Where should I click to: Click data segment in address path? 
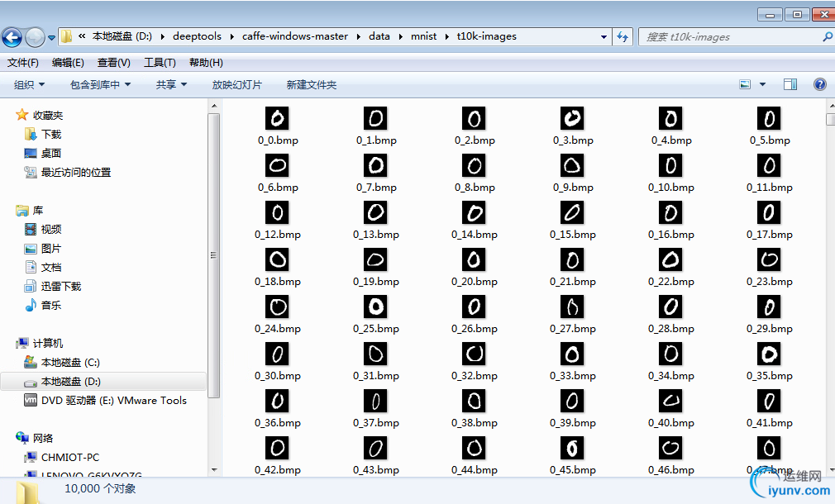tap(379, 36)
